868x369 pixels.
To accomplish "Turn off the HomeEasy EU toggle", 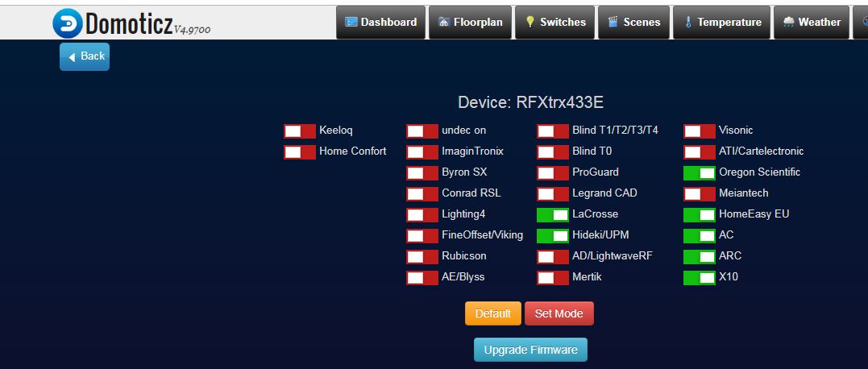I will point(700,215).
